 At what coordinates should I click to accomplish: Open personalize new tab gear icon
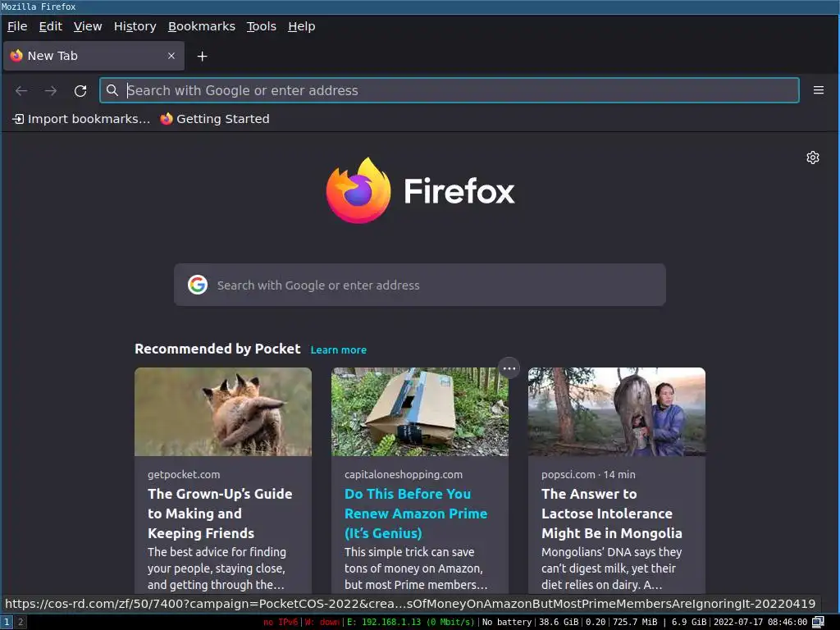coord(813,157)
